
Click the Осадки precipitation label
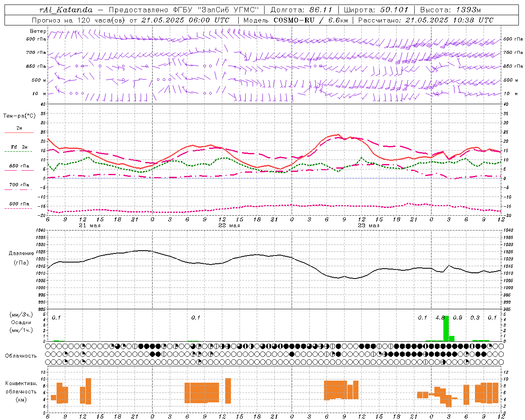[21, 322]
